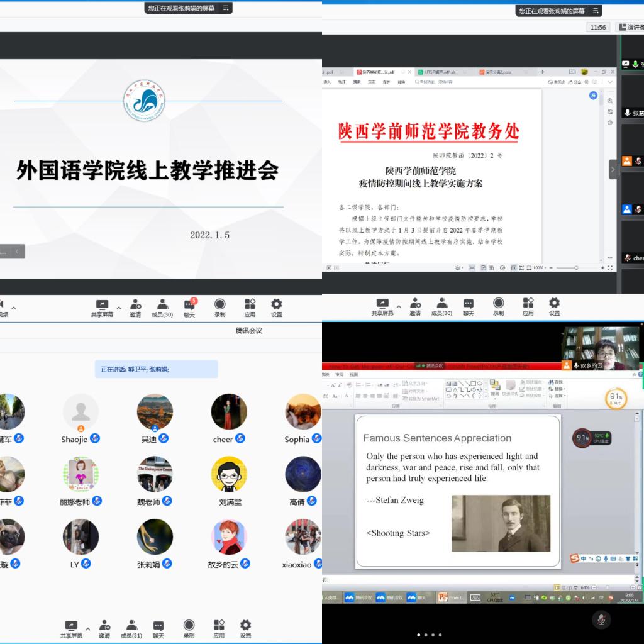Collapse the participant video sidebar with arrow handle
644x644 pixels.
tap(613, 169)
